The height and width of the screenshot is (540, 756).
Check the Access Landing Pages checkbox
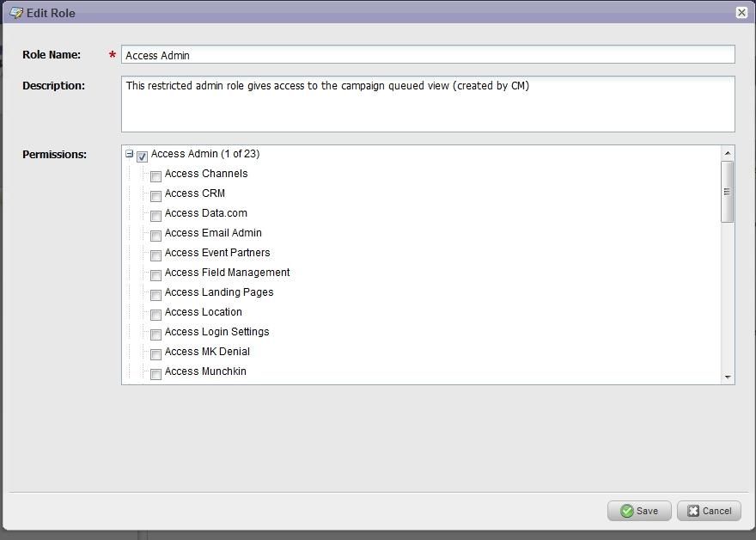click(155, 295)
